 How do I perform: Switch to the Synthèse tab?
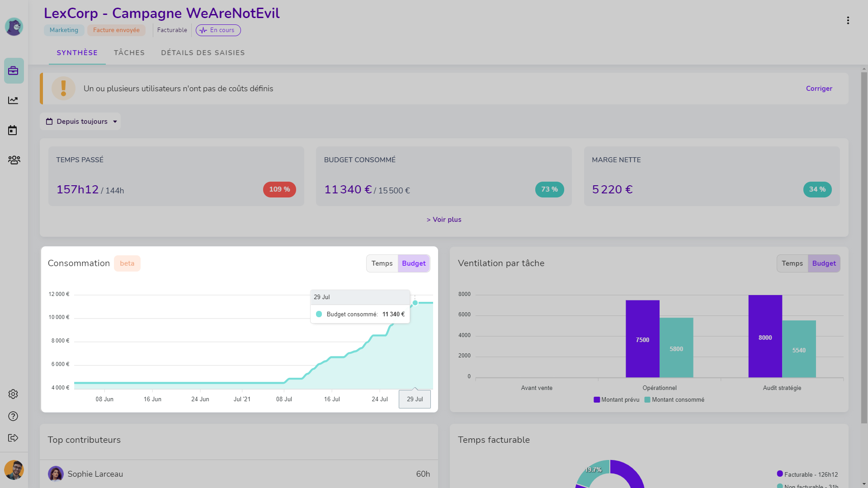77,53
